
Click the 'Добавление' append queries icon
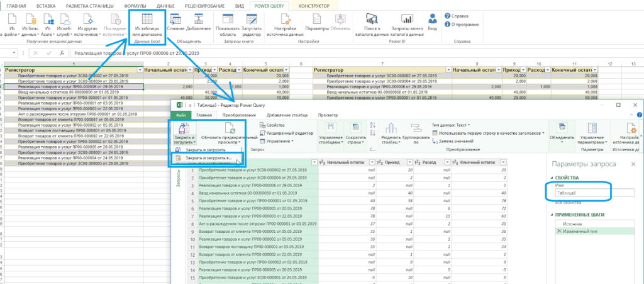[x=199, y=22]
